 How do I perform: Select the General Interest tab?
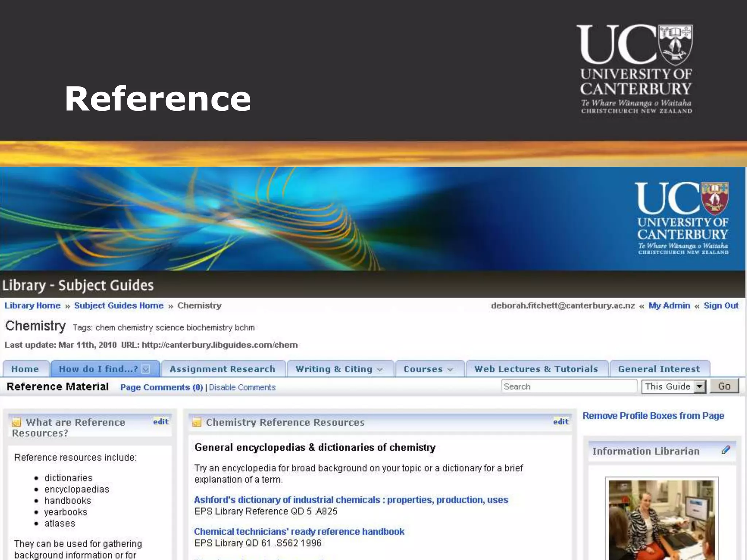point(659,369)
